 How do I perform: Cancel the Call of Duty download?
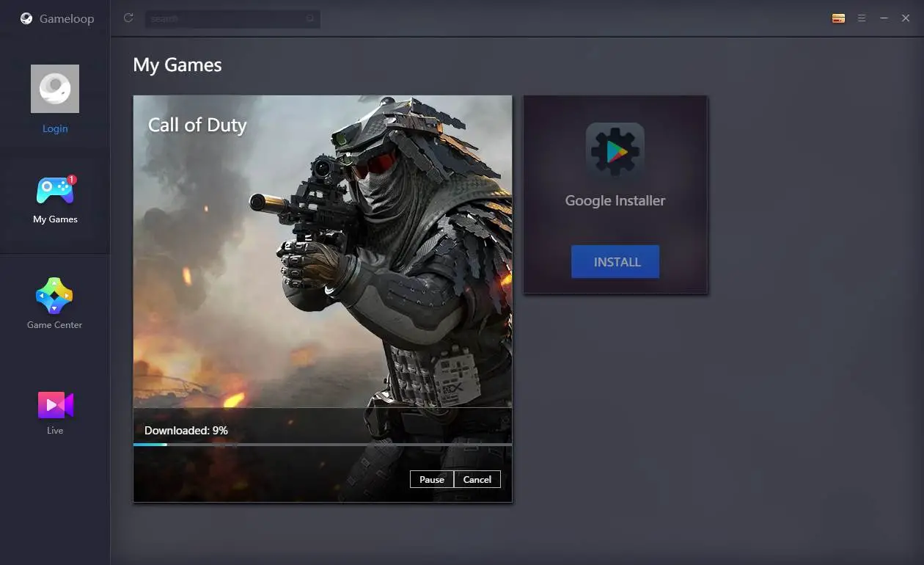(477, 479)
